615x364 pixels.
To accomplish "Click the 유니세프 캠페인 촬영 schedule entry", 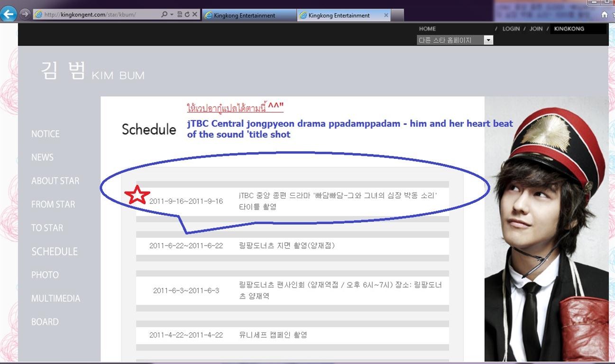I will coord(273,335).
